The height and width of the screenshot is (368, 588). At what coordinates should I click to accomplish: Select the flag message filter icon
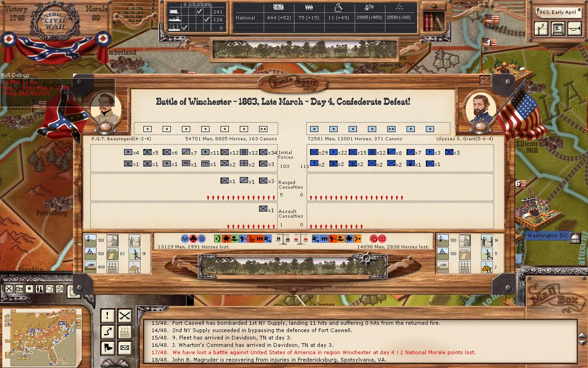pos(107,347)
